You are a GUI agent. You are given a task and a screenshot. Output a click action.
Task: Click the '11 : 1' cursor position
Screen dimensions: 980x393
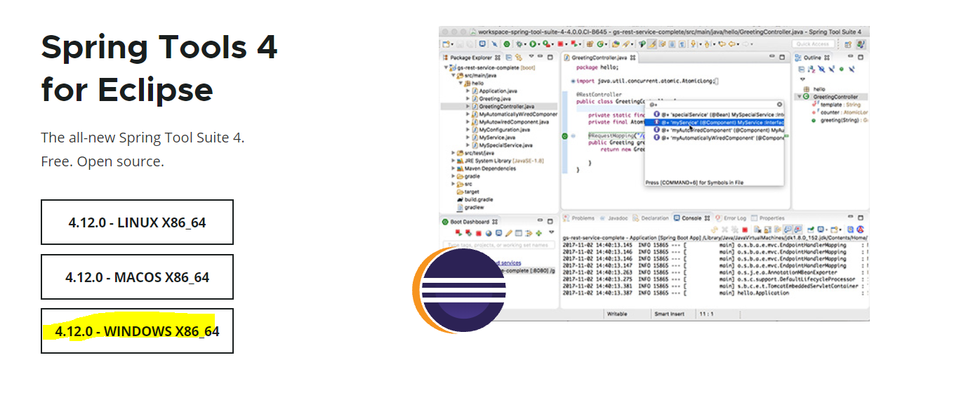pyautogui.click(x=706, y=314)
